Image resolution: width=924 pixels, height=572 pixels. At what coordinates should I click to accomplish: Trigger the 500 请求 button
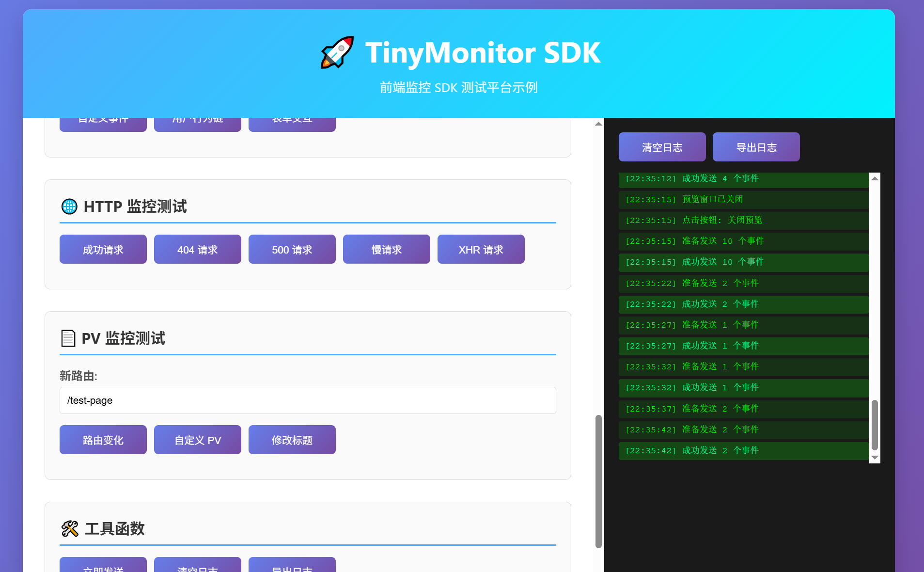[292, 249]
